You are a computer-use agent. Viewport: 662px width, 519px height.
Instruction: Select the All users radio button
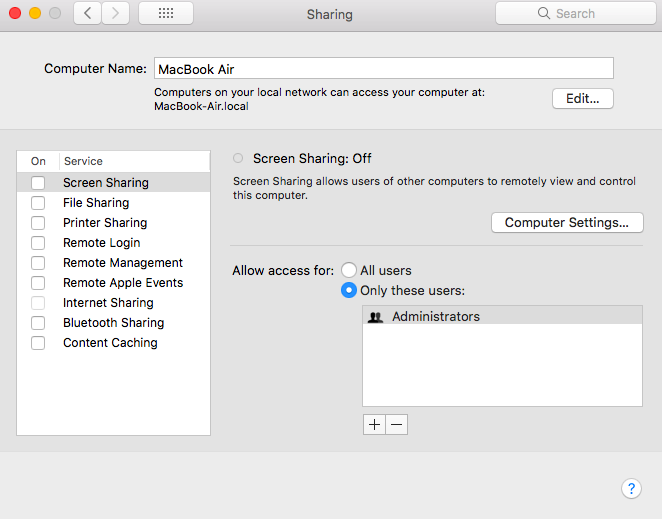pos(349,270)
